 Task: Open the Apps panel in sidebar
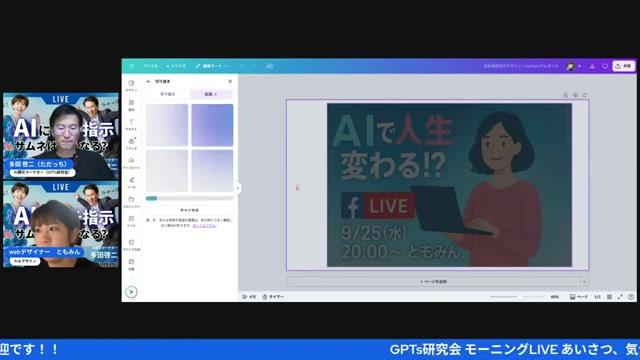click(x=131, y=221)
